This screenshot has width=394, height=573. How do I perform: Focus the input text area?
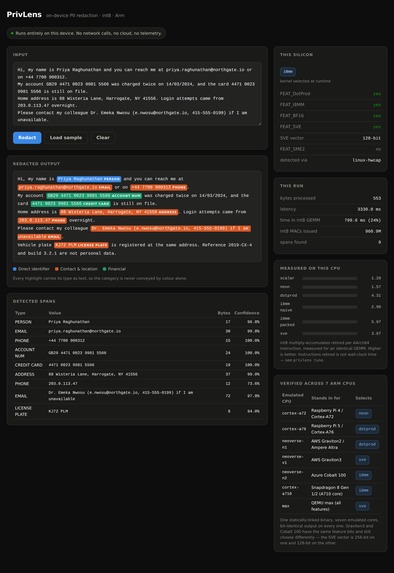pyautogui.click(x=137, y=94)
